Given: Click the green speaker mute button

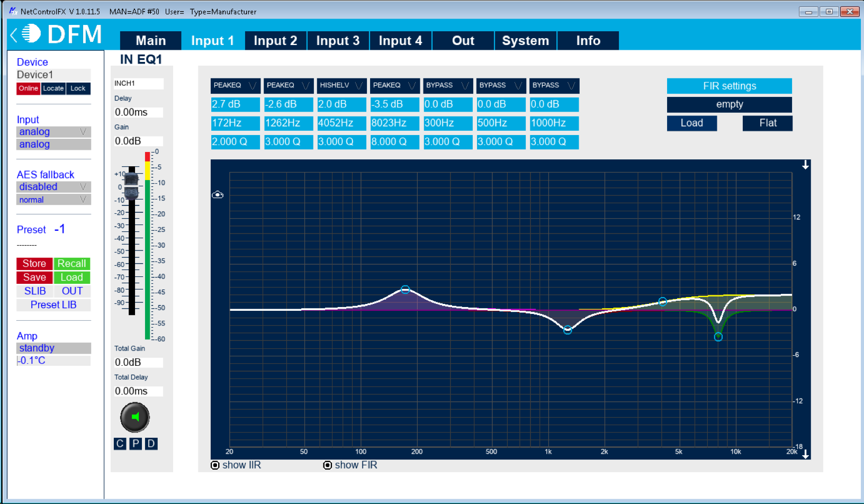Looking at the screenshot, I should 135,417.
